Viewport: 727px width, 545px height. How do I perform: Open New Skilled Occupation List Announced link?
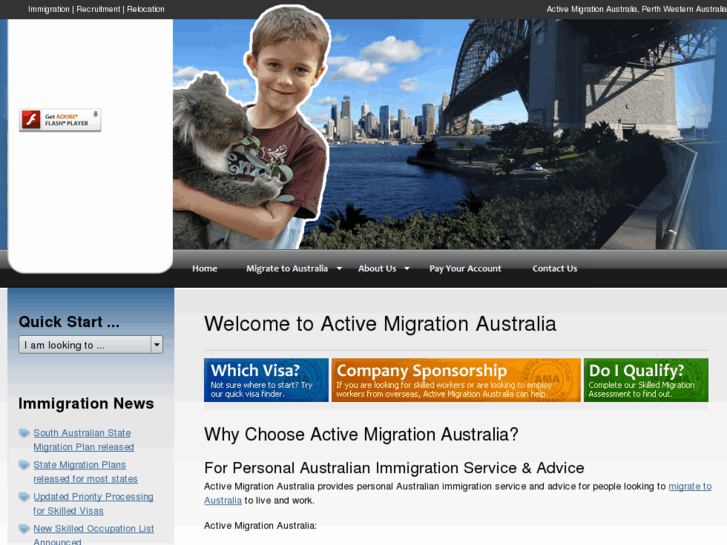tap(93, 535)
